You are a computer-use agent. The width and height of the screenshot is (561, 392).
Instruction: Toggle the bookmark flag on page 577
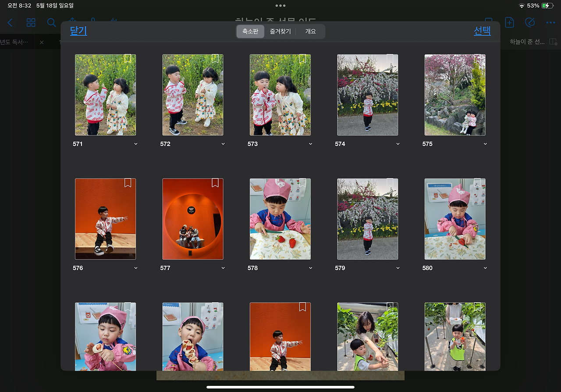215,183
